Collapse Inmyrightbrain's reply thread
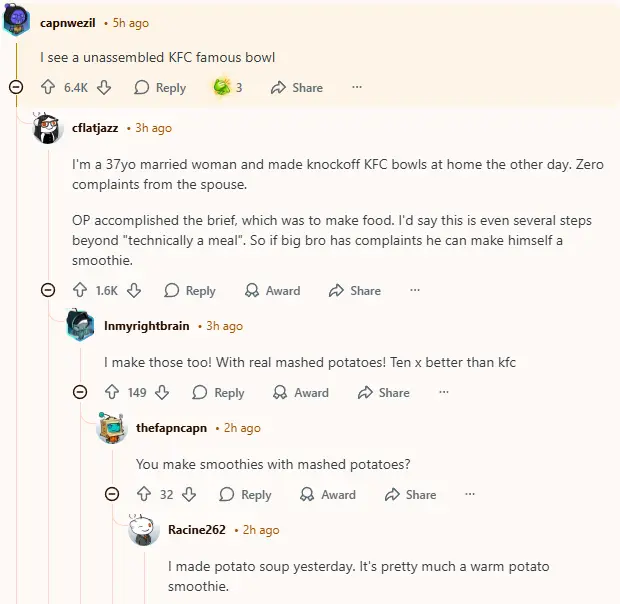The width and height of the screenshot is (620, 604). coord(80,393)
